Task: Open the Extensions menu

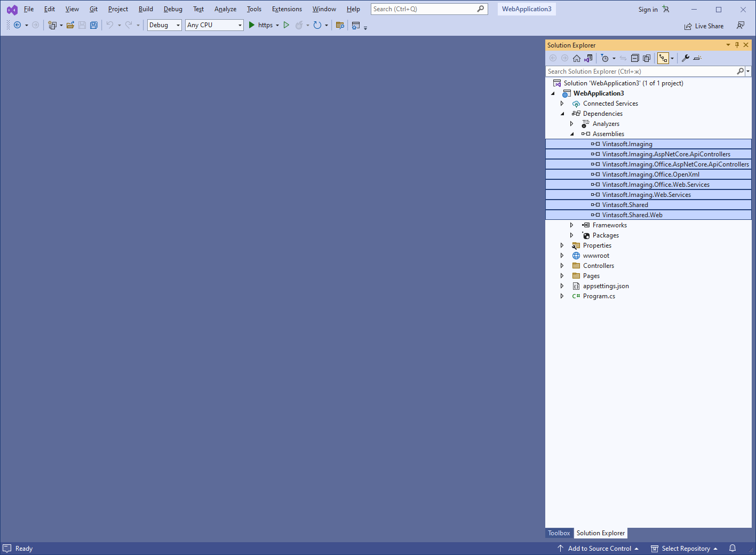Action: click(287, 9)
